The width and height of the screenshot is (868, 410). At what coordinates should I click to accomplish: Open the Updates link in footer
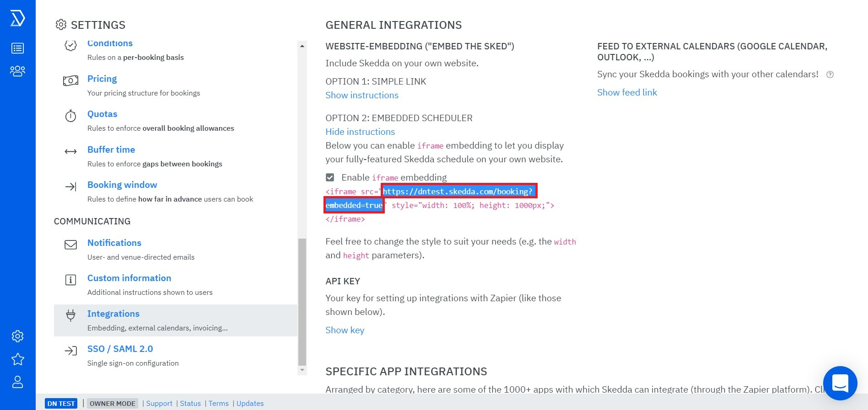[250, 404]
